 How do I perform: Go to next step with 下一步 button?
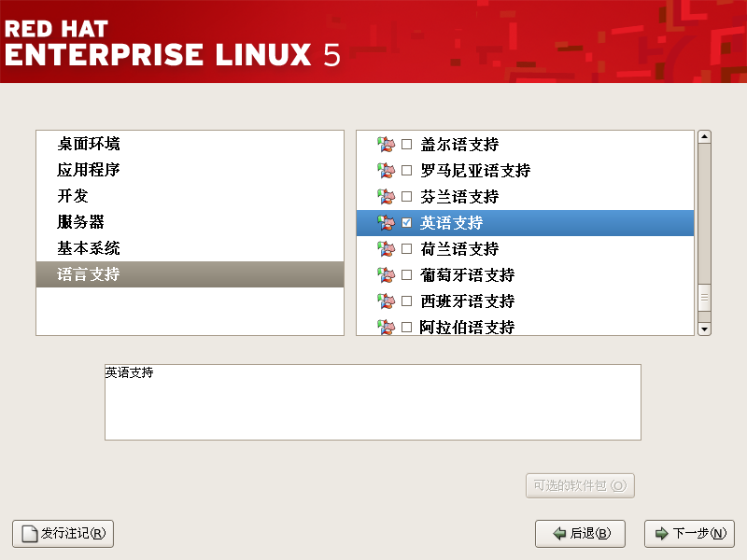pos(689,533)
